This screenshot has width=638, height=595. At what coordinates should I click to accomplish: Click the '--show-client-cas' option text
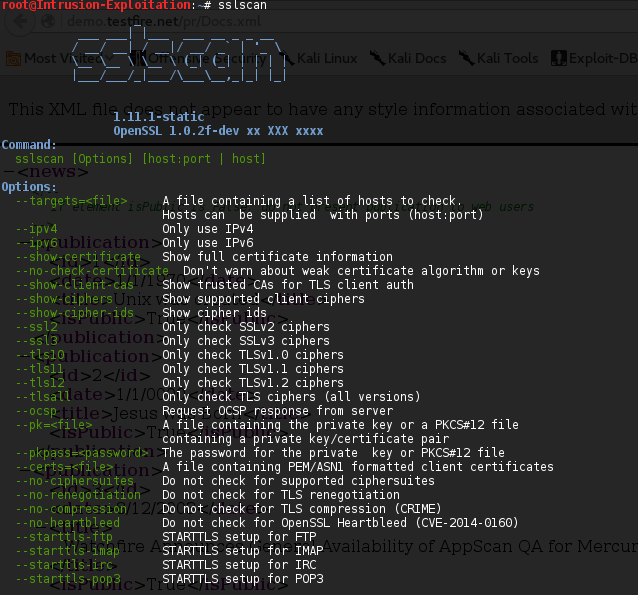pos(74,285)
